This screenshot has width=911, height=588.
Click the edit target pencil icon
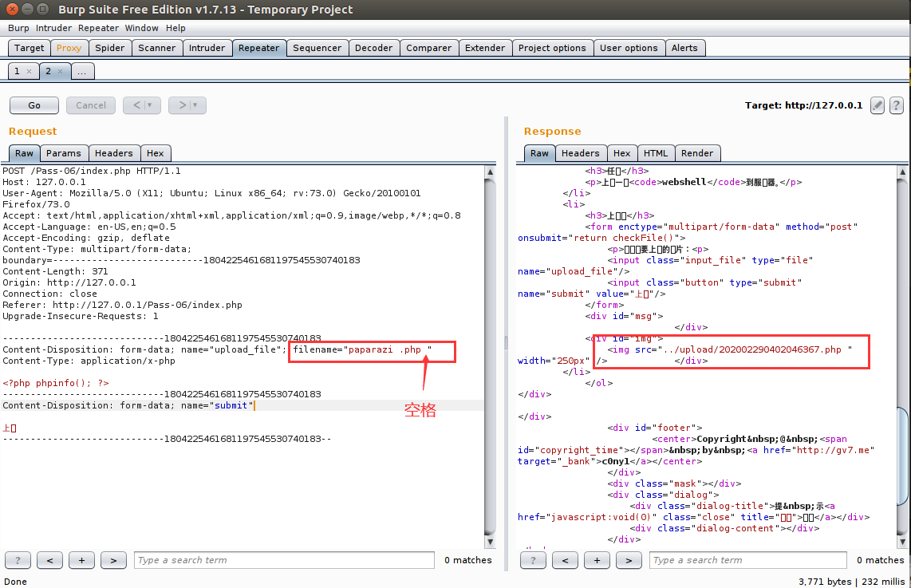[877, 105]
